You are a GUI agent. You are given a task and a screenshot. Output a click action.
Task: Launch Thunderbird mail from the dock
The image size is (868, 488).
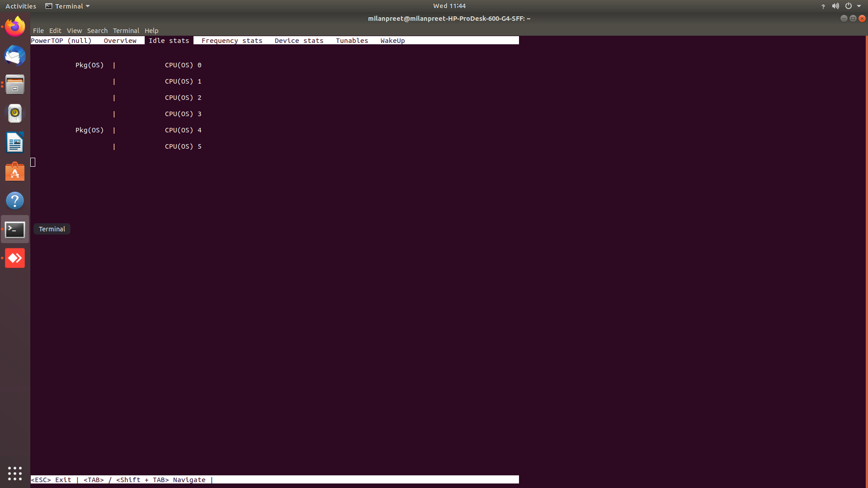(x=15, y=56)
